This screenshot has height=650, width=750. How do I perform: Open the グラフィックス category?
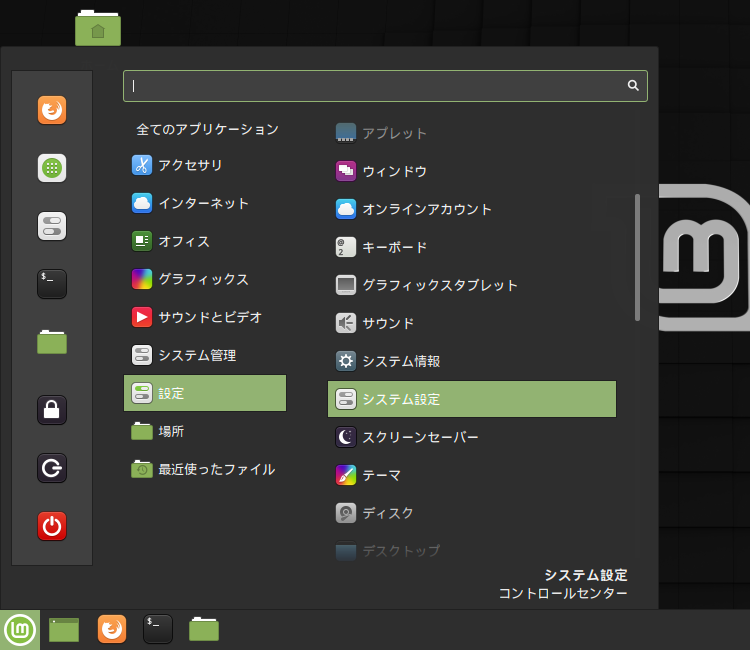(x=205, y=279)
